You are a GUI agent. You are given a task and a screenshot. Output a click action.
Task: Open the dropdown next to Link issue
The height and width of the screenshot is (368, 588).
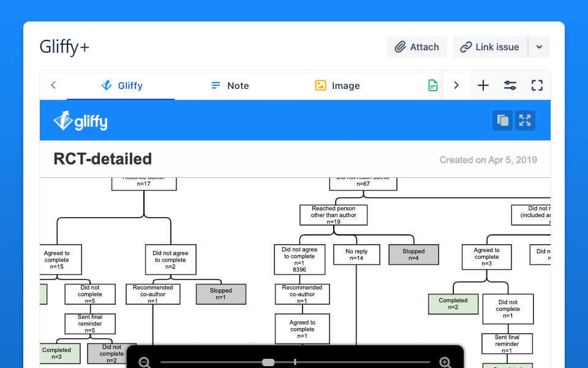point(539,47)
